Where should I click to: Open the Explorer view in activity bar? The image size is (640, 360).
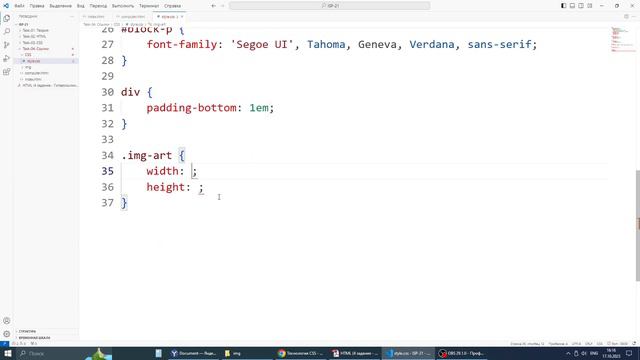7,18
